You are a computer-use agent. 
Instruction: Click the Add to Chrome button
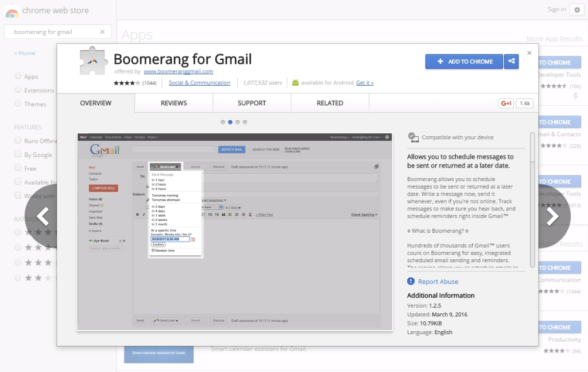464,62
